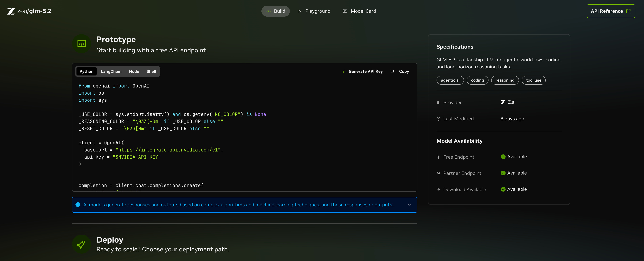Click the key icon beside Generate API Key
Screen dimensions: 644x261
point(344,71)
